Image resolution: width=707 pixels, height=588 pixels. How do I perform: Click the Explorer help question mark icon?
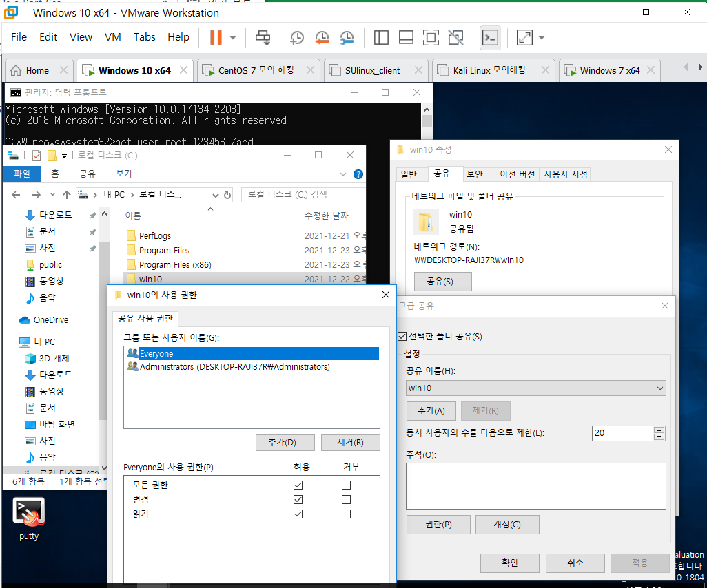[358, 174]
